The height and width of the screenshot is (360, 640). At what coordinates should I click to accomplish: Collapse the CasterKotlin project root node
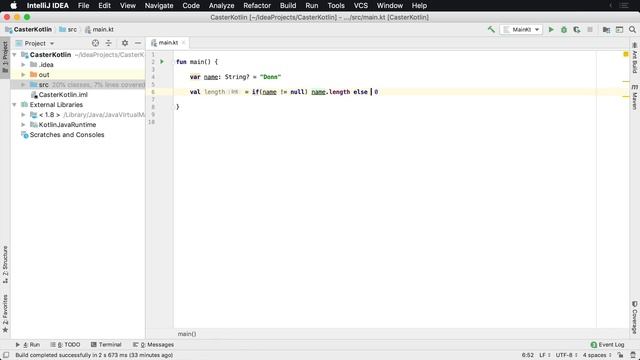[14, 54]
